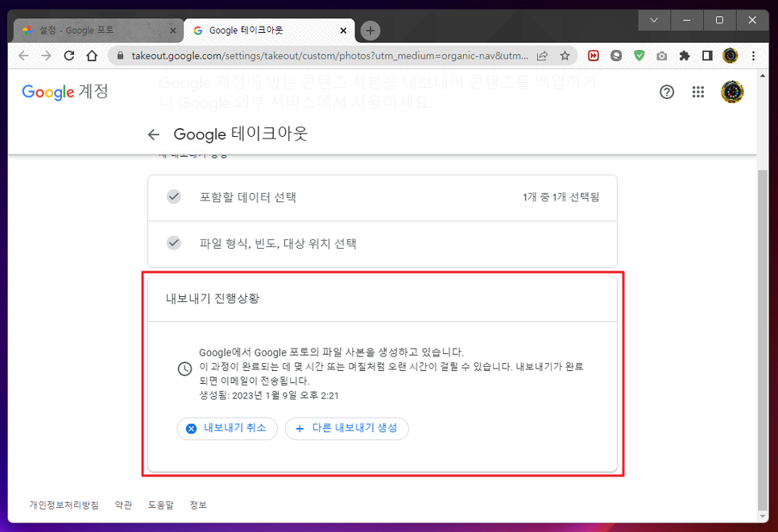778x532 pixels.
Task: Close the 설정 - Google 포토 tab
Action: pos(172,31)
